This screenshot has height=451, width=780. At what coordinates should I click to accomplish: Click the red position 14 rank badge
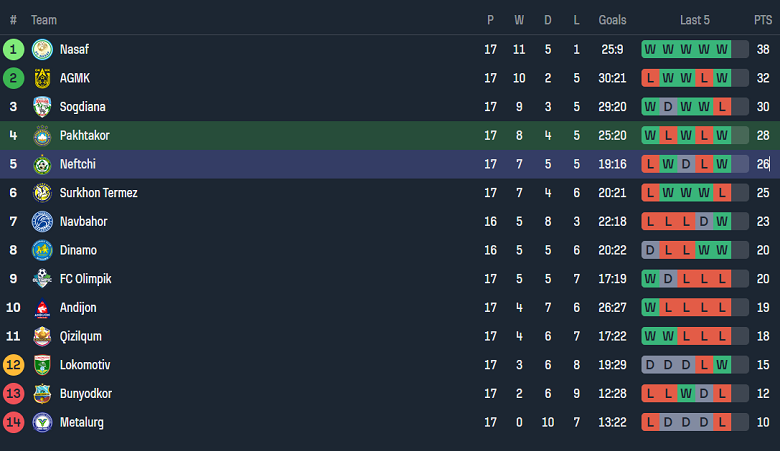(13, 423)
